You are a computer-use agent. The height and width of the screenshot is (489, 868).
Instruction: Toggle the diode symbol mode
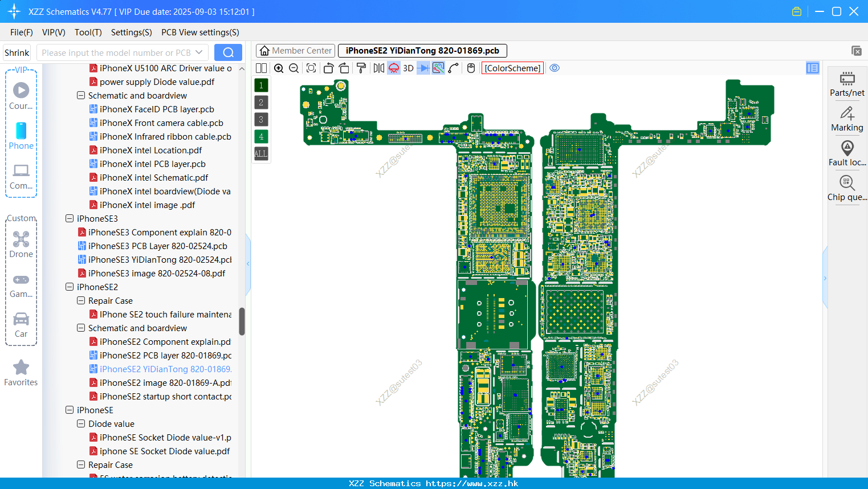423,68
